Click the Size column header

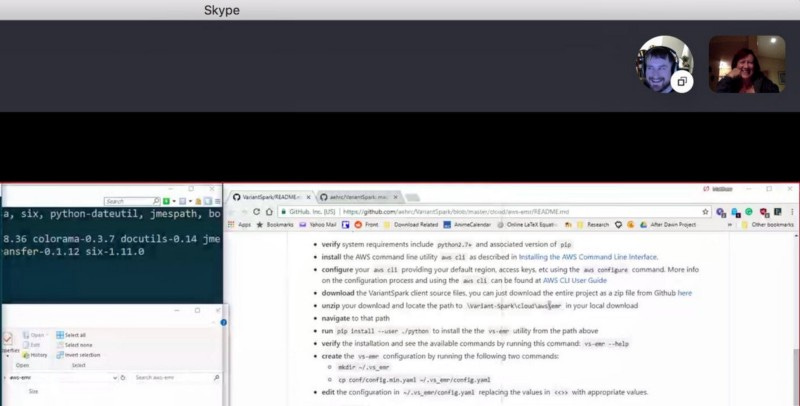point(33,392)
